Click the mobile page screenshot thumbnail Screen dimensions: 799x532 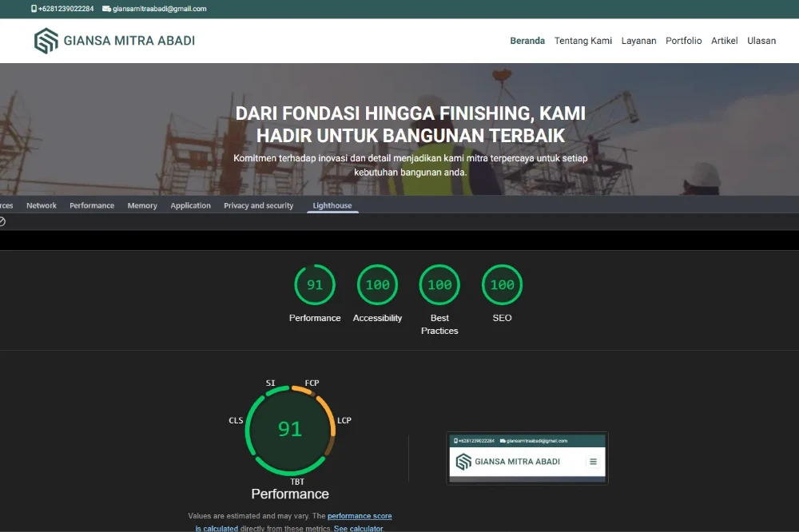[527, 458]
